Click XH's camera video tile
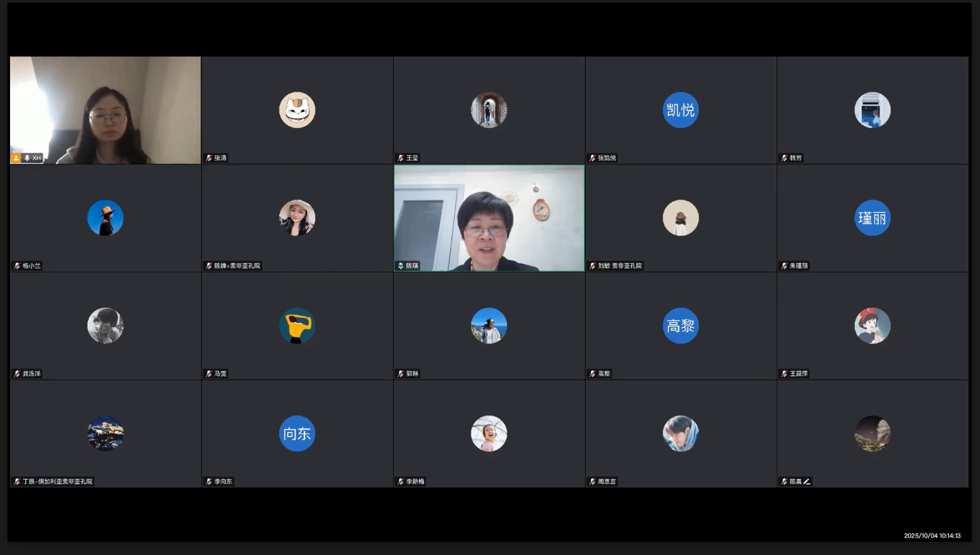This screenshot has height=555, width=980. pyautogui.click(x=105, y=110)
